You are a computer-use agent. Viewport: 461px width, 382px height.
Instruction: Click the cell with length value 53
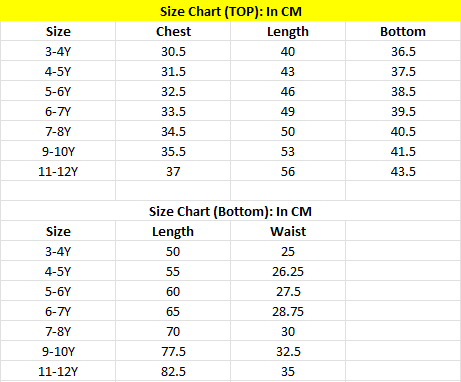pos(288,151)
